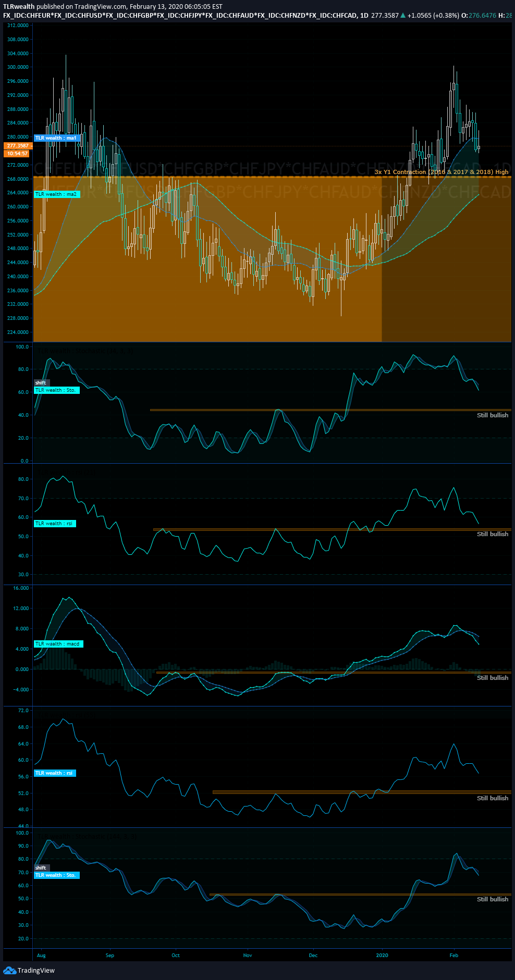This screenshot has width=515, height=980.
Task: Click 'Still bullish' text in the MACD pane
Action: (493, 678)
